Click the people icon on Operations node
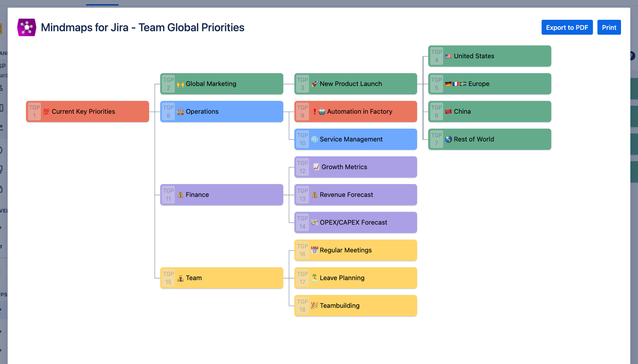The image size is (638, 364). [x=180, y=111]
